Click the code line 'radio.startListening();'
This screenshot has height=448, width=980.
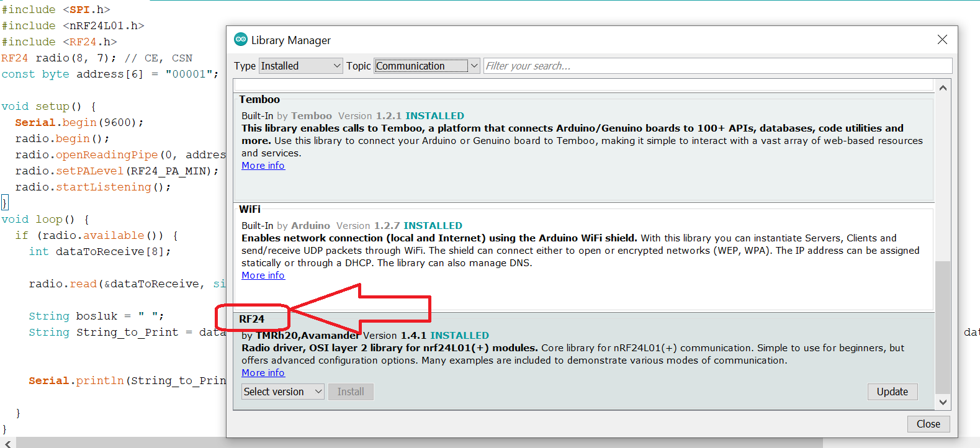(93, 187)
